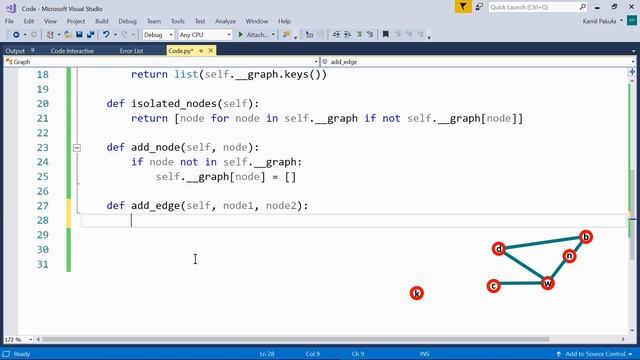Switch to the Error List tab
This screenshot has height=360, width=640.
click(x=131, y=51)
